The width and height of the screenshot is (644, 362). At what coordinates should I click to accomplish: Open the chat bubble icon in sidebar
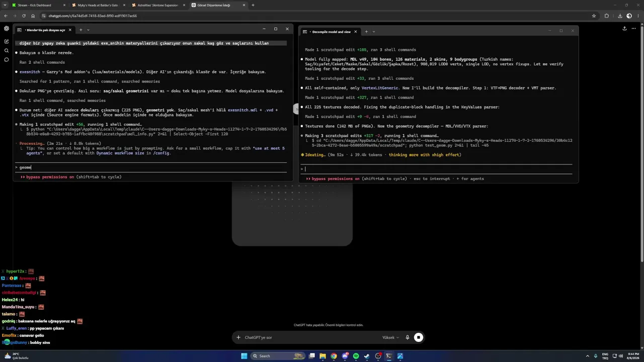pos(6,59)
